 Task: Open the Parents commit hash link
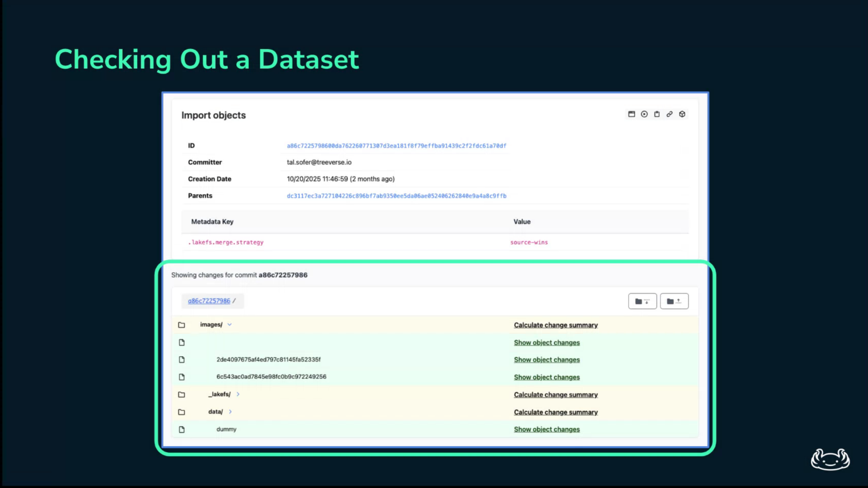[396, 196]
